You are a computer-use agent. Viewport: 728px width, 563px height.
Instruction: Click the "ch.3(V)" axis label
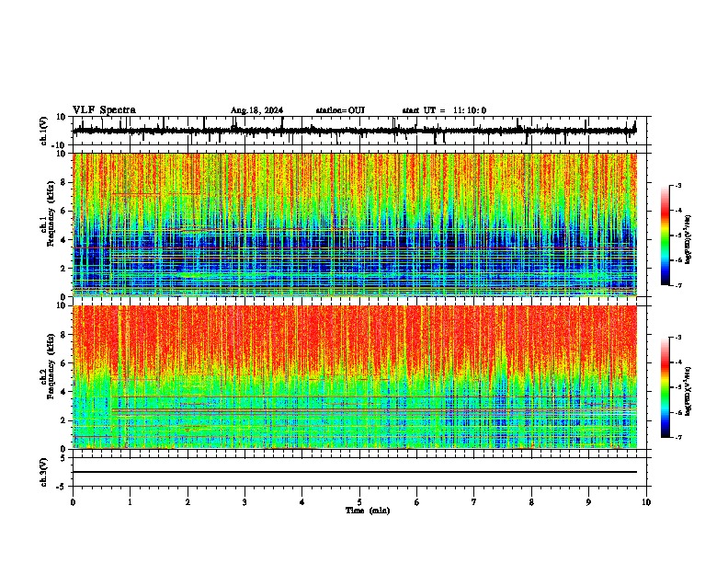[x=44, y=473]
